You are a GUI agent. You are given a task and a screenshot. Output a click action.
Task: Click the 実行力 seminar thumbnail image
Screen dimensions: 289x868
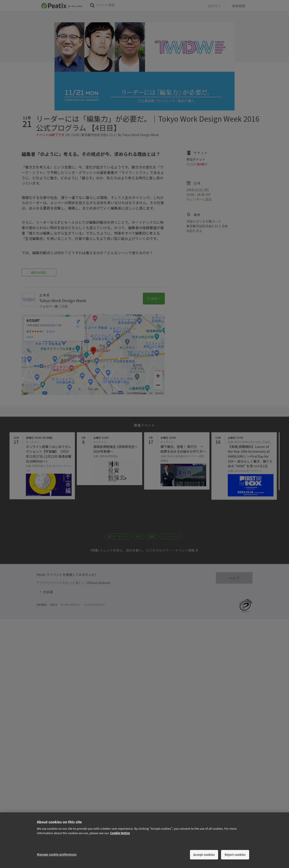(183, 475)
